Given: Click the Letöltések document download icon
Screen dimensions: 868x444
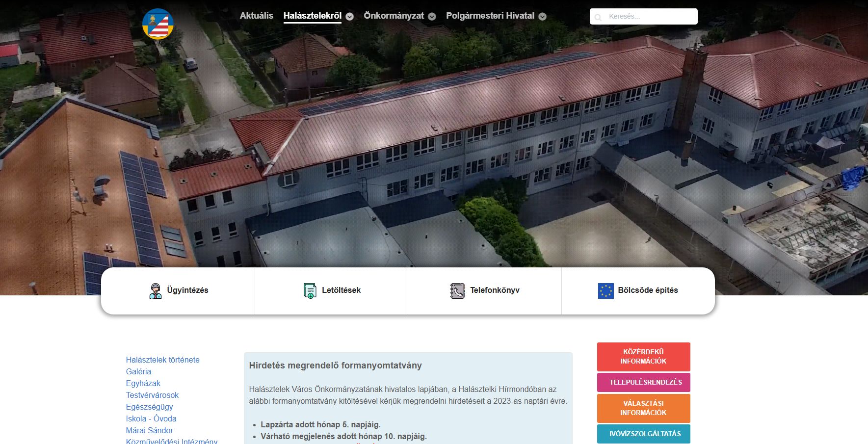Looking at the screenshot, I should [310, 291].
